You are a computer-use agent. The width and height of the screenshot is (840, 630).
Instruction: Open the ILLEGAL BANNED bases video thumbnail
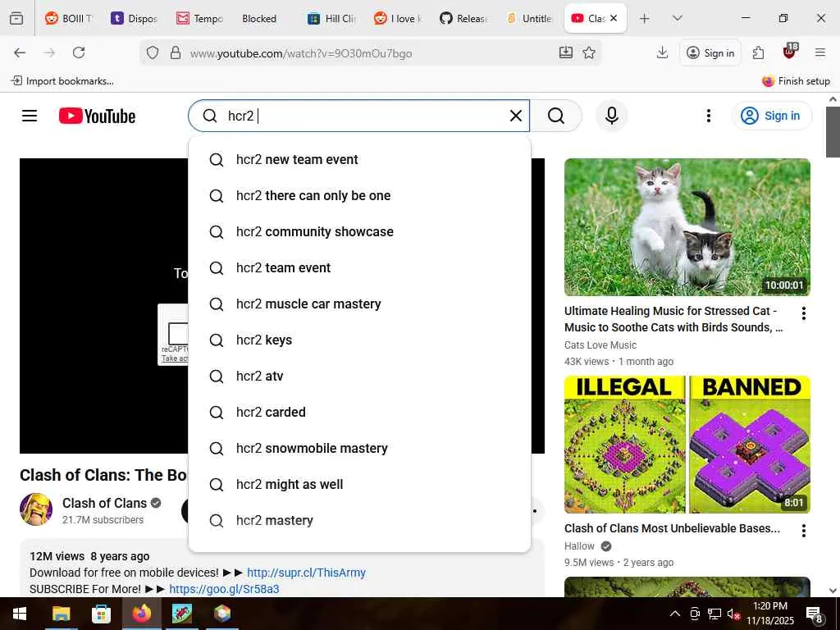tap(687, 445)
